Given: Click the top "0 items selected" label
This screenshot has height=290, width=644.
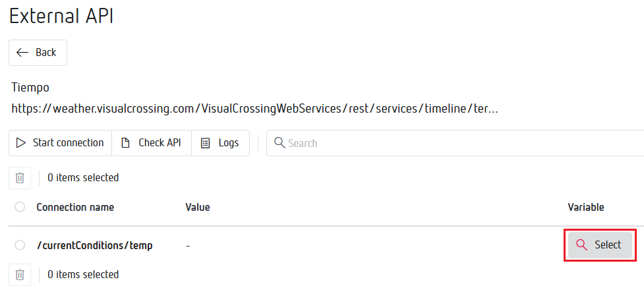Looking at the screenshot, I should pyautogui.click(x=83, y=177).
